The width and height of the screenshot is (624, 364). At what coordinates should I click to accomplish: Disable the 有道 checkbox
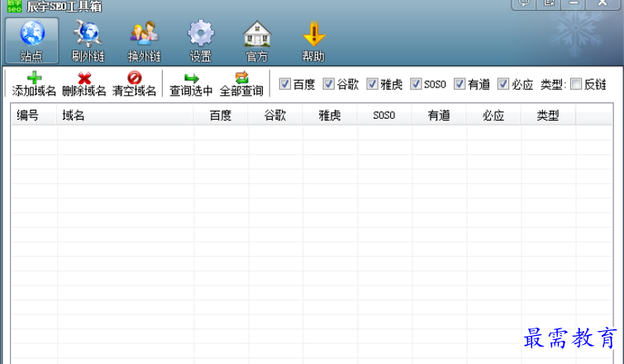pyautogui.click(x=460, y=84)
